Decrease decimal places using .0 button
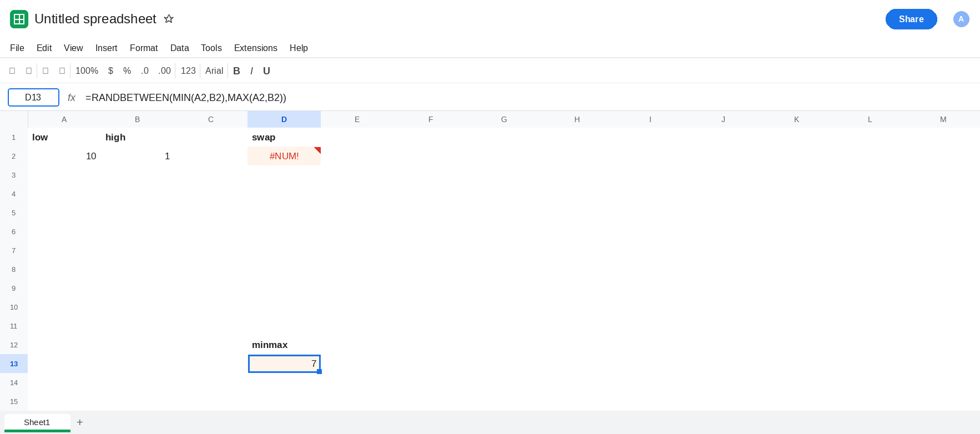Viewport: 980px width, 434px height. (x=145, y=71)
